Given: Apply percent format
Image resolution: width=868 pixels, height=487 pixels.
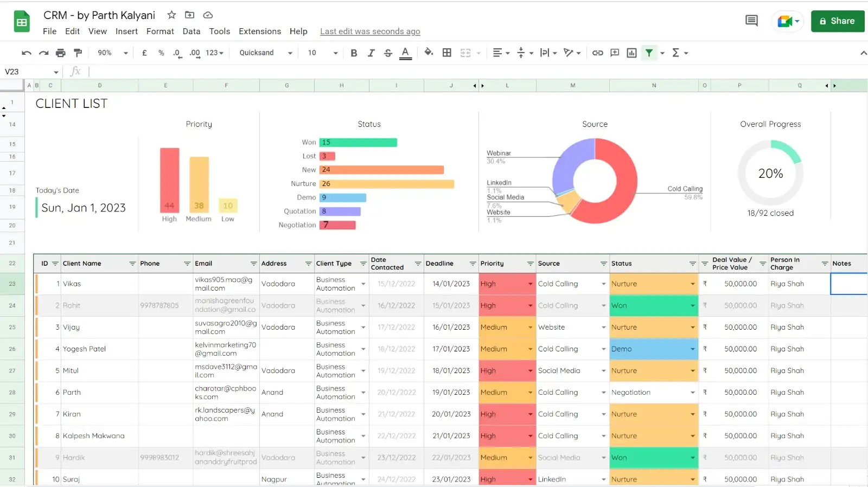Looking at the screenshot, I should pos(161,53).
